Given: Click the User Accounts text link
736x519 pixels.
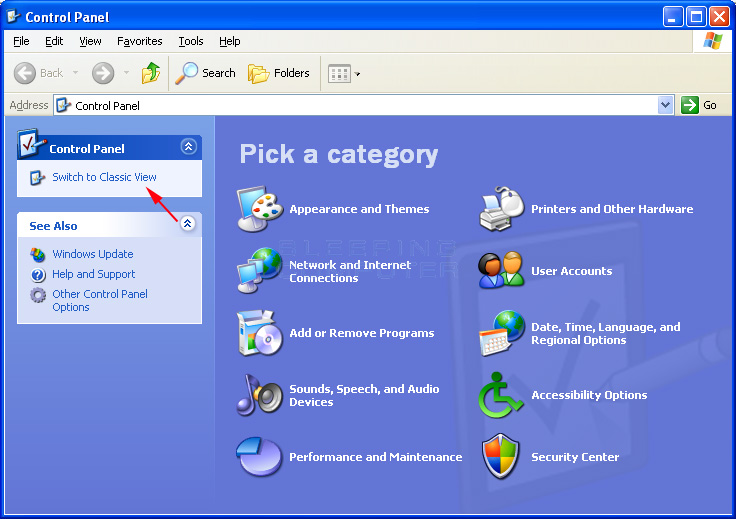Looking at the screenshot, I should click(572, 271).
